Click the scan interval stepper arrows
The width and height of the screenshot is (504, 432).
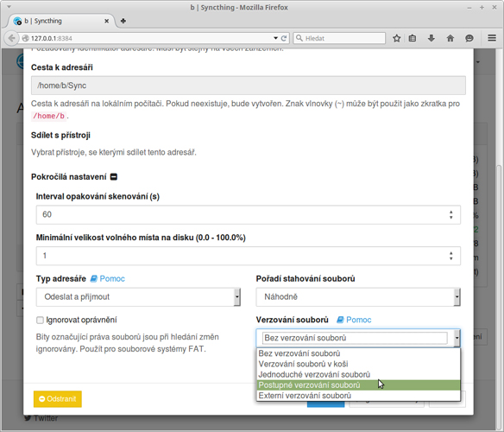pos(451,215)
